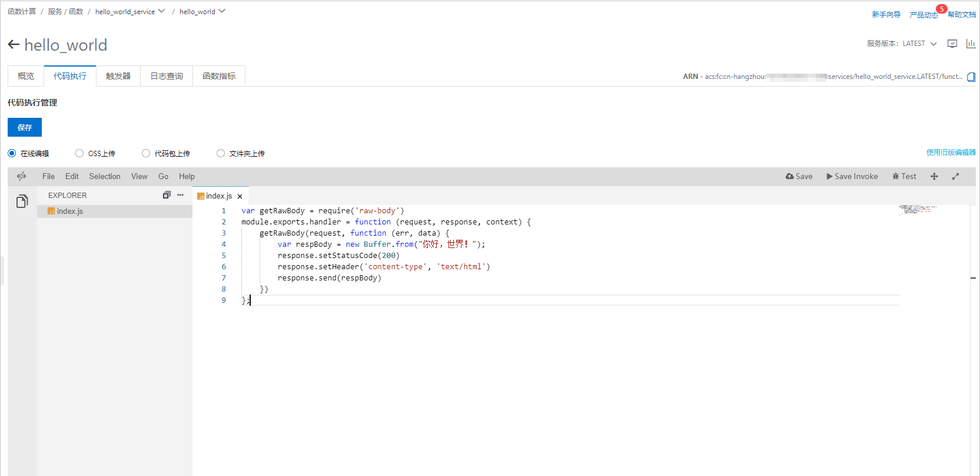Click response.setStatusCode(200) code line
The height and width of the screenshot is (476, 980).
coord(338,256)
